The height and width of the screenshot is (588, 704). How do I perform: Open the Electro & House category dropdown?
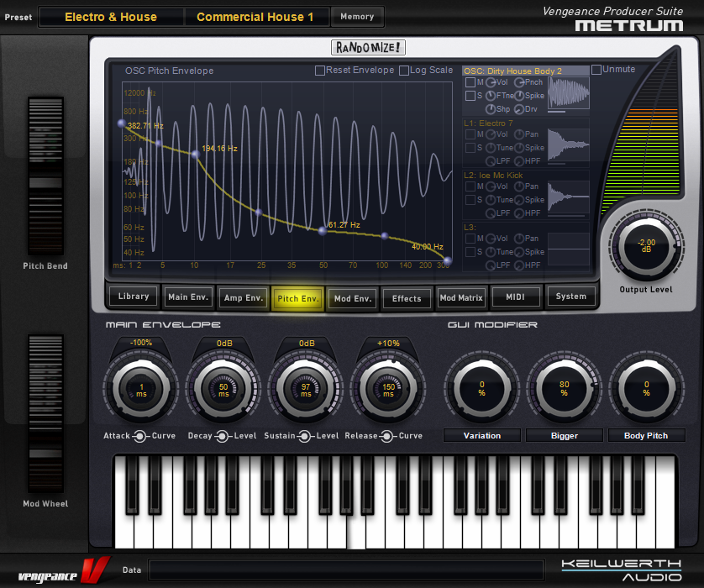tap(110, 17)
